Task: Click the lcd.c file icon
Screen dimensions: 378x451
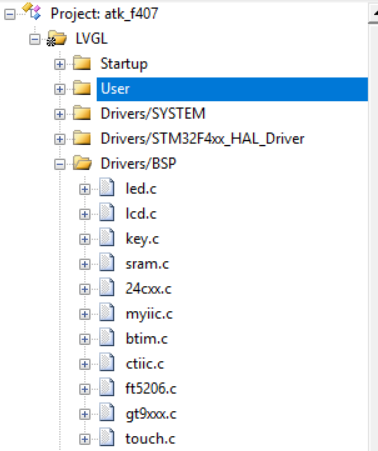Action: pos(107,212)
